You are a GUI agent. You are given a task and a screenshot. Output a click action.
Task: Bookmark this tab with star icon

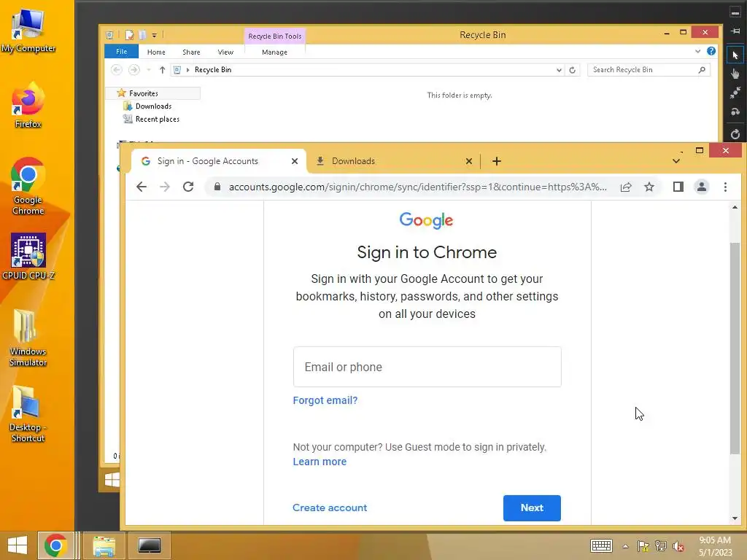(649, 187)
